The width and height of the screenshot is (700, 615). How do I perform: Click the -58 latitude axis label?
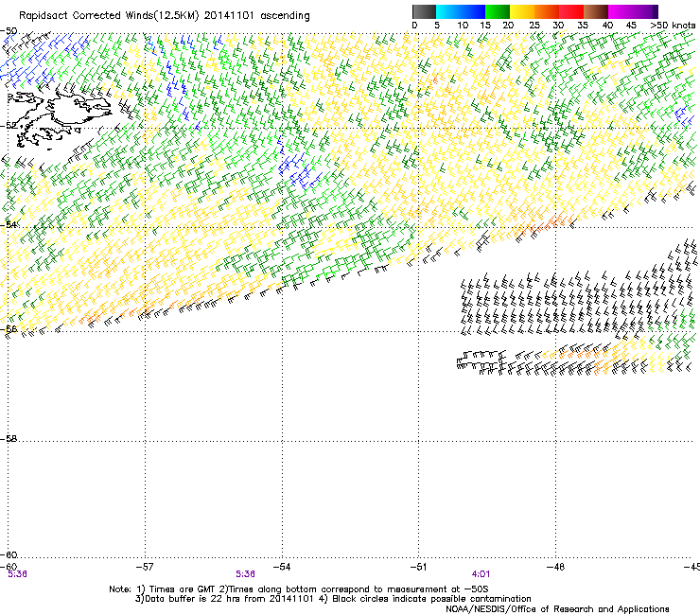coord(9,439)
